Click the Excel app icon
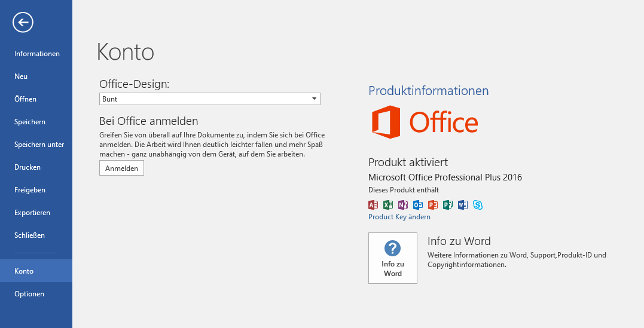 click(388, 205)
